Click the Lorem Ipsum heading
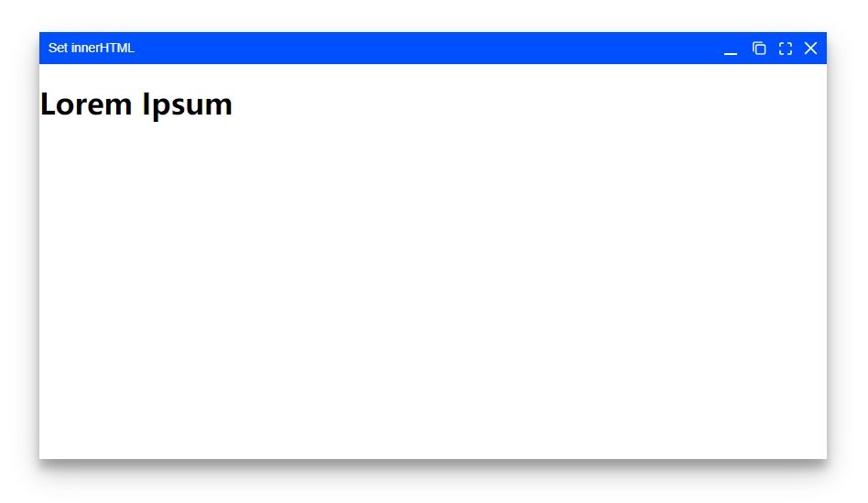This screenshot has width=868, height=503. pos(136,104)
